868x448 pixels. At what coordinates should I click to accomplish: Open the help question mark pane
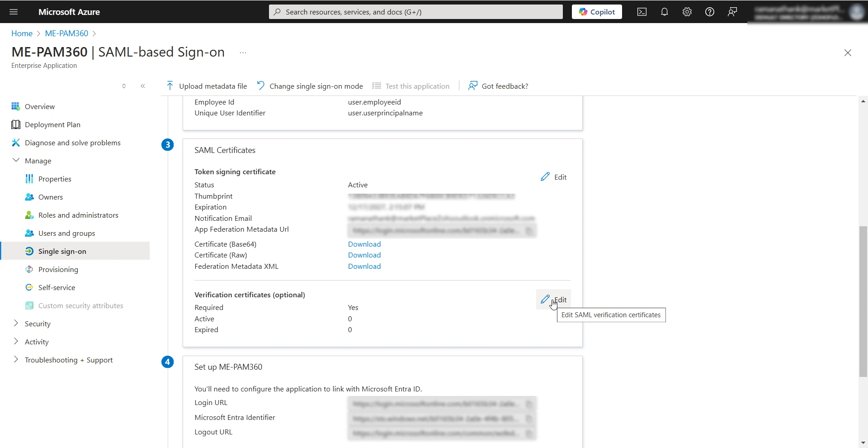[709, 12]
